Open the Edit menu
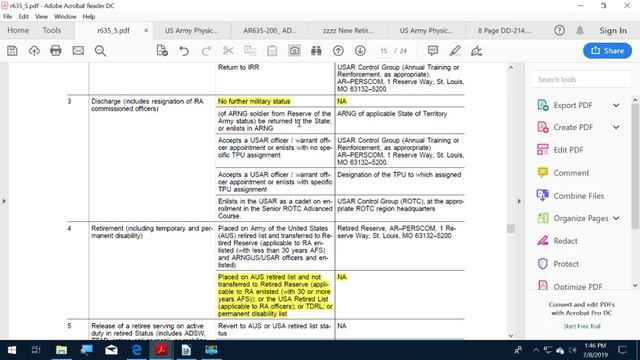 pos(24,17)
